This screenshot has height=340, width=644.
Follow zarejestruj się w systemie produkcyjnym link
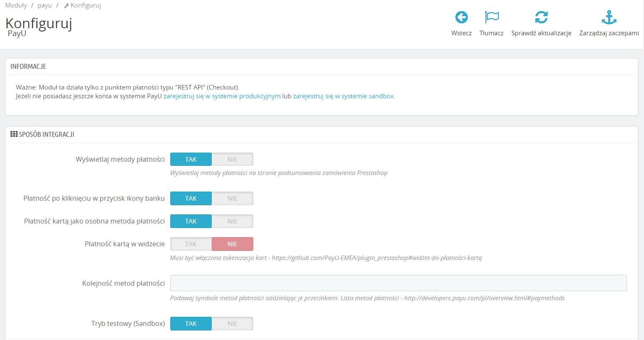coord(222,96)
